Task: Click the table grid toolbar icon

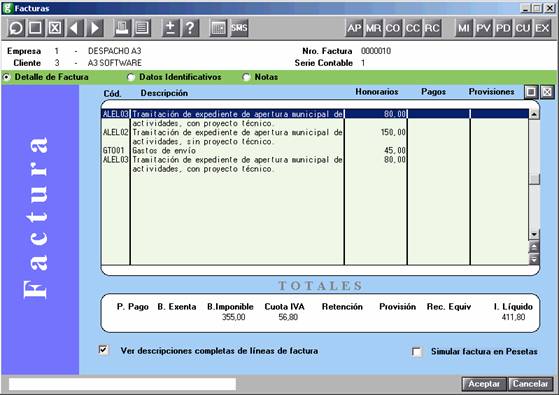Action: click(218, 28)
